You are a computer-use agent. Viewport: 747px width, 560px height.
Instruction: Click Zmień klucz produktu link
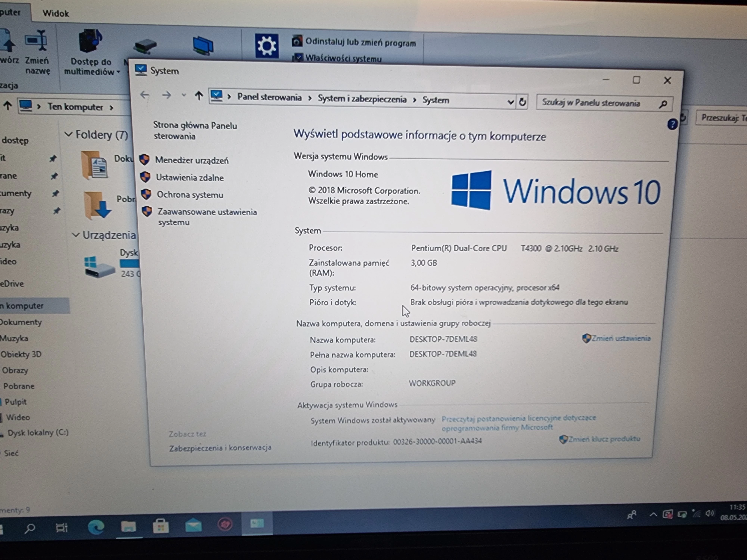[x=604, y=439]
